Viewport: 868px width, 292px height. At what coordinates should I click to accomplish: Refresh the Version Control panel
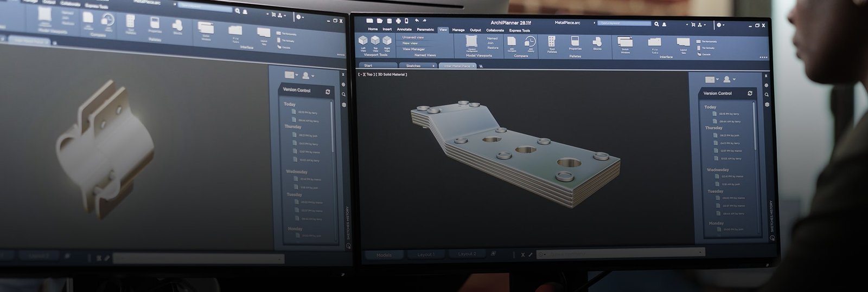[x=750, y=93]
